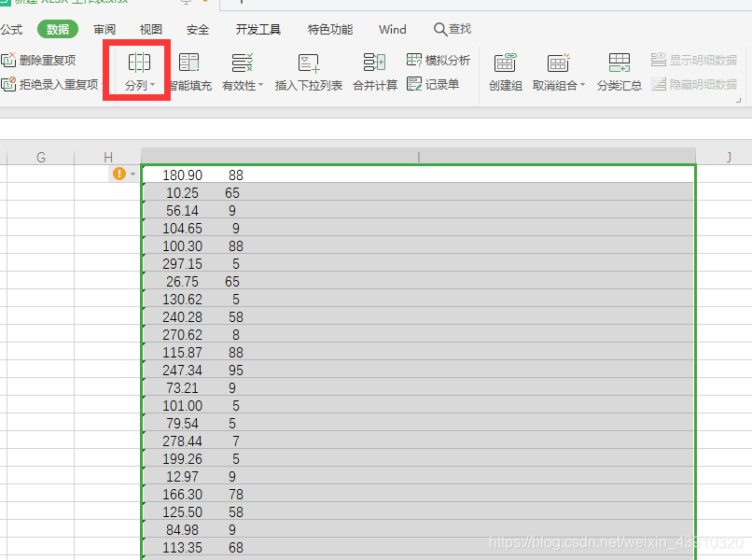
Task: Select column I header
Action: [418, 157]
